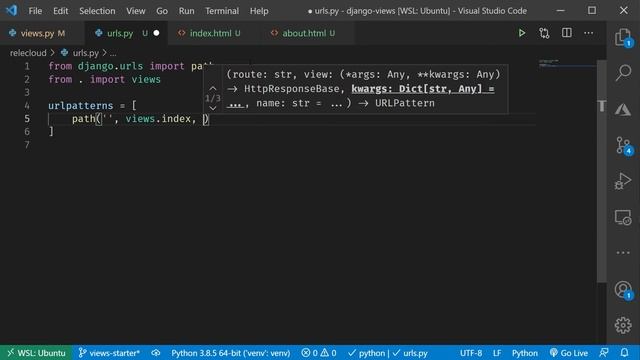Image resolution: width=640 pixels, height=360 pixels.
Task: Change the Python language mode
Action: [x=524, y=353]
